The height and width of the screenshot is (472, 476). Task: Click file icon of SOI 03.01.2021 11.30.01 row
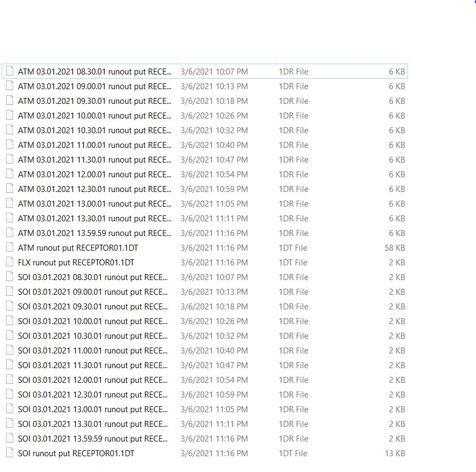(x=10, y=364)
